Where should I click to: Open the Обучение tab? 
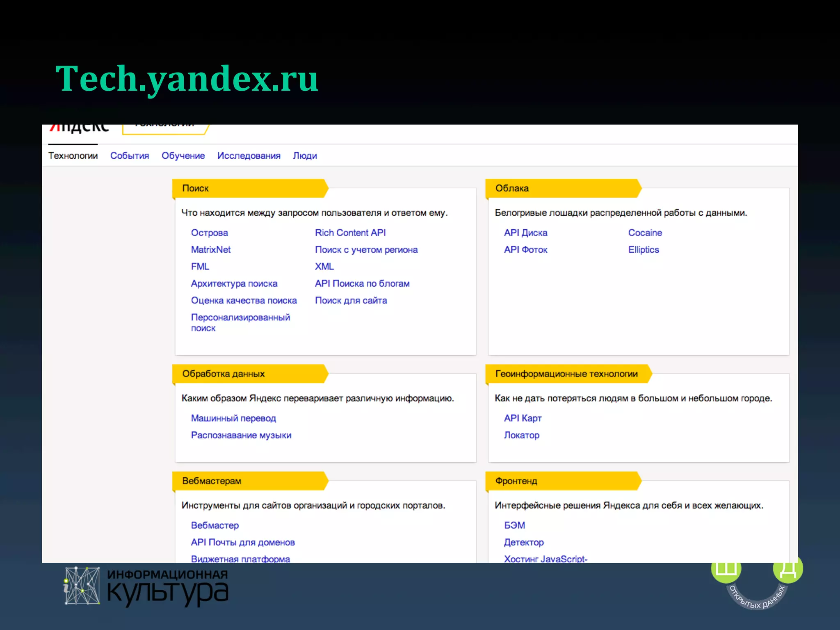click(183, 156)
